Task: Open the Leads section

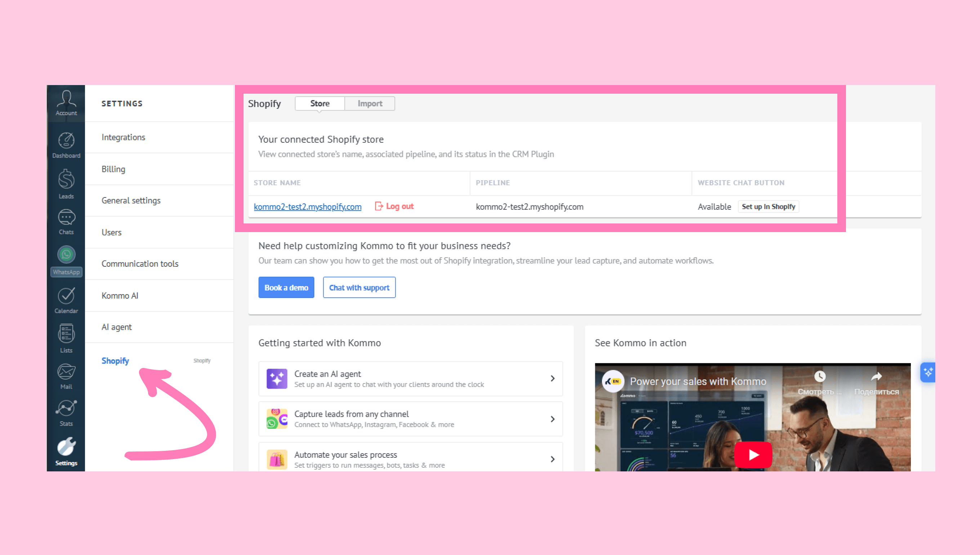Action: (x=66, y=184)
